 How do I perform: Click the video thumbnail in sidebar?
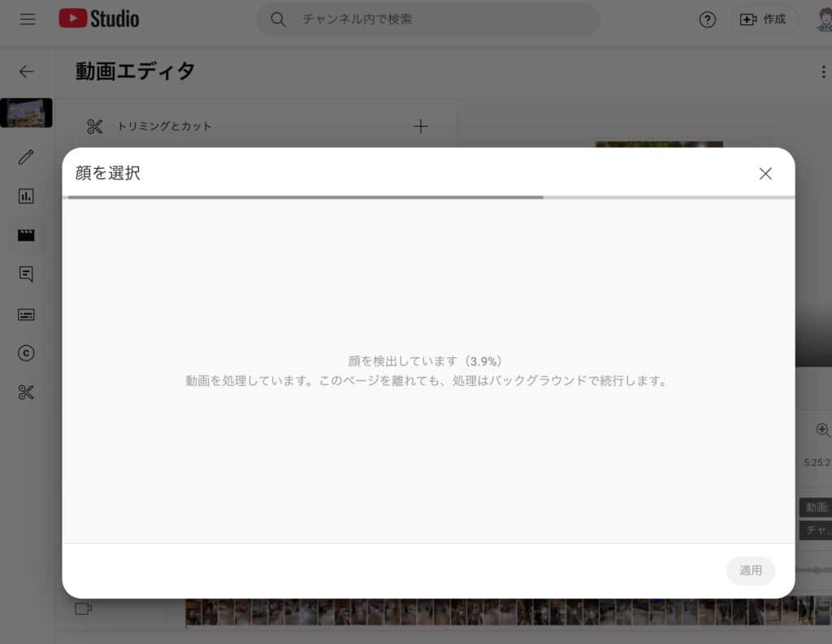point(26,113)
